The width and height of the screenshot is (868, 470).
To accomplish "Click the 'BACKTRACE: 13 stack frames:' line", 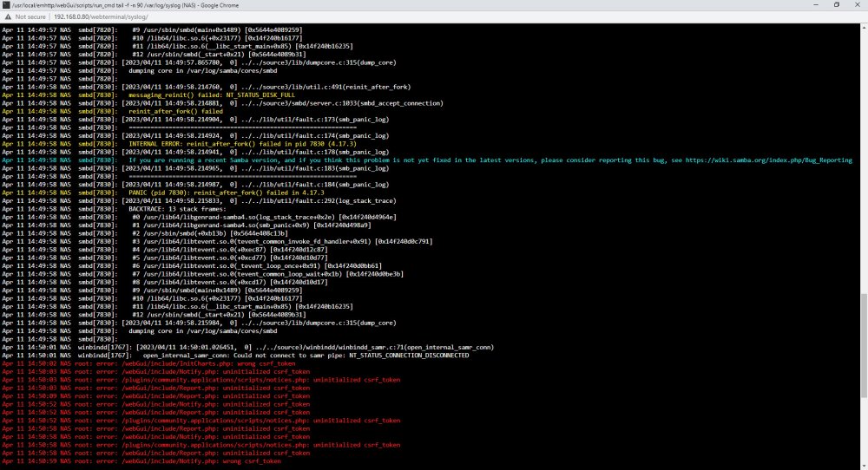I will [114, 209].
